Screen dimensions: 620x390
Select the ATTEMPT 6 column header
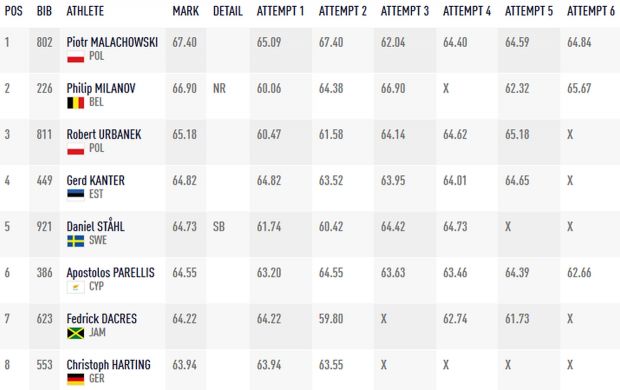pyautogui.click(x=591, y=11)
